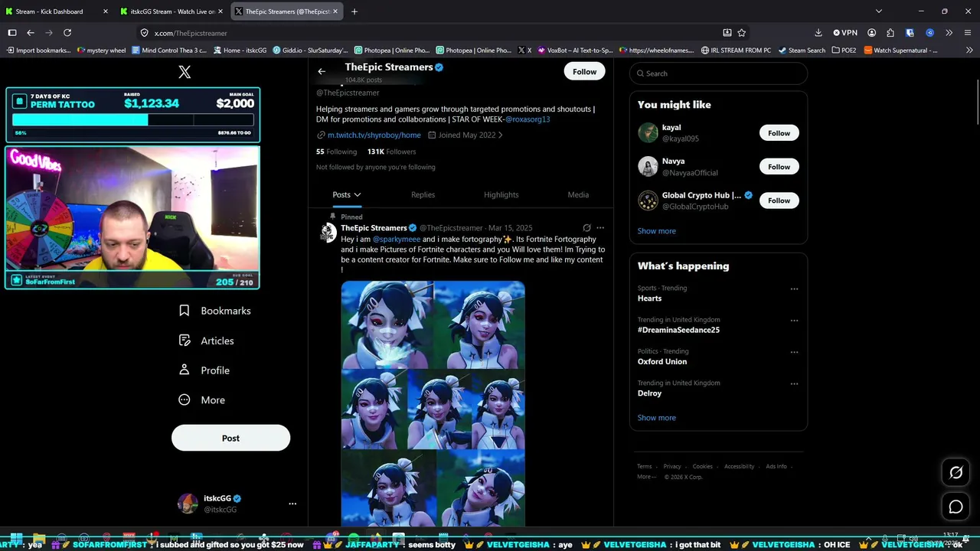The width and height of the screenshot is (980, 551).
Task: Open the floating Messages chat button
Action: [x=955, y=507]
